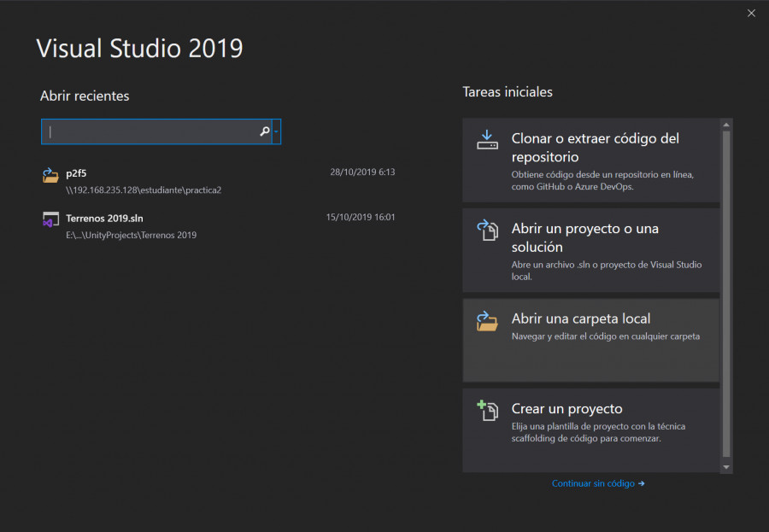Click the open project or solution icon
The width and height of the screenshot is (769, 532).
(487, 230)
